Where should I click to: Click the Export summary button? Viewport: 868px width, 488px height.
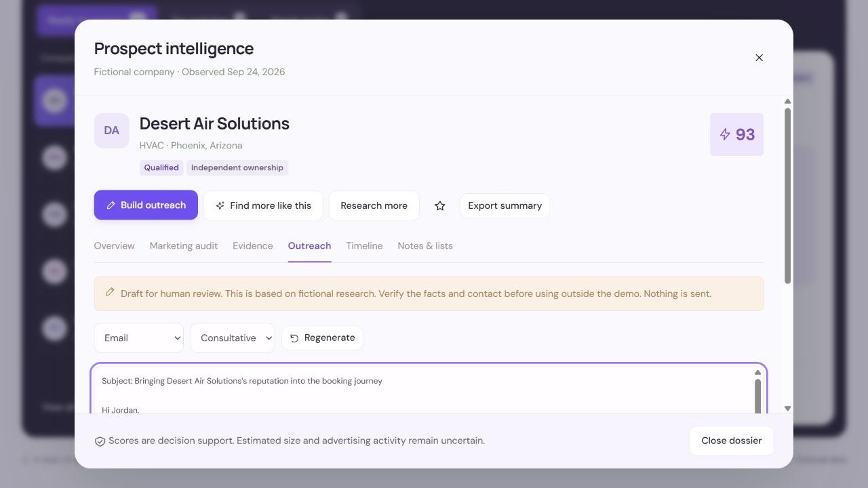point(505,205)
